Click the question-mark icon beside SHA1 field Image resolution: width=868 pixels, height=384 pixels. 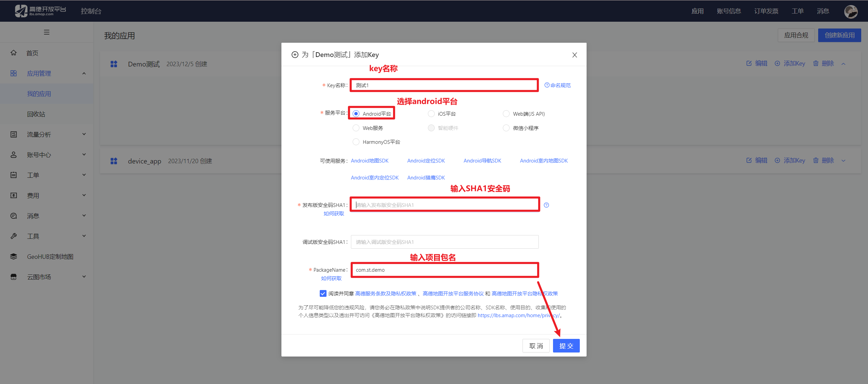point(546,205)
